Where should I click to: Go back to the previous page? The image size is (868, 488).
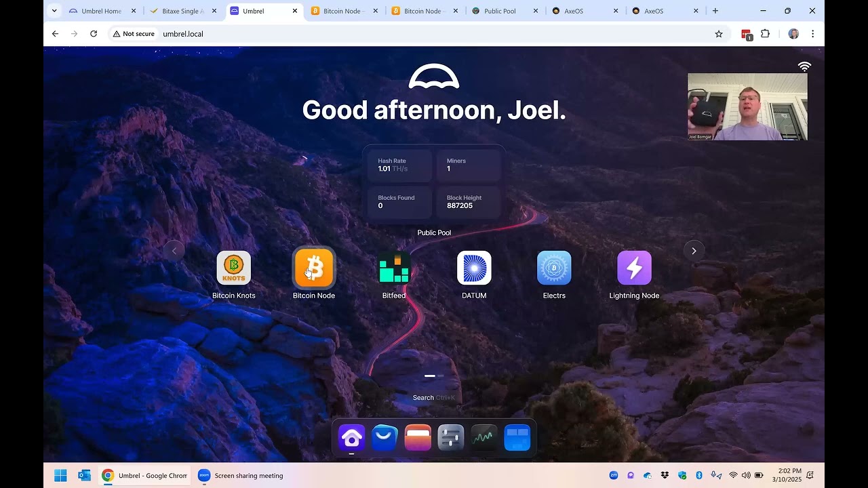click(x=56, y=34)
